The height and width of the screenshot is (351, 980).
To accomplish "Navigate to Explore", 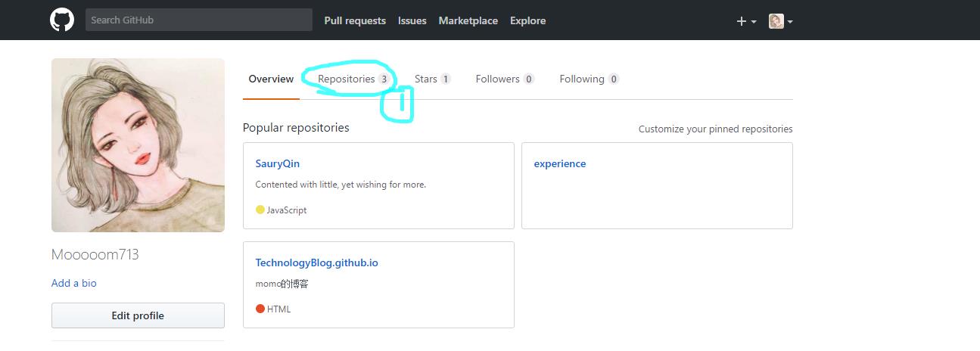I will (527, 21).
